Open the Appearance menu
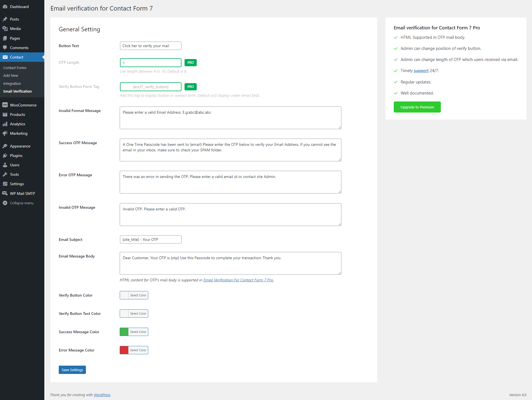This screenshot has height=400, width=532. click(22, 146)
